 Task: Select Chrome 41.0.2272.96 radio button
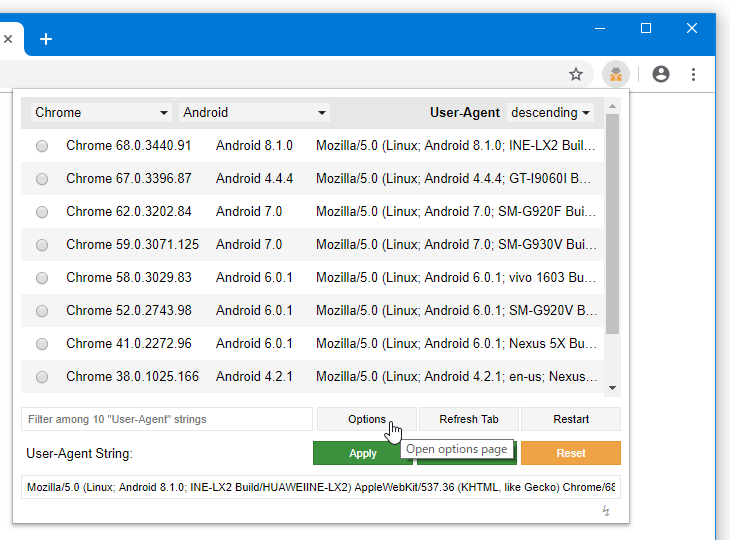tap(42, 344)
